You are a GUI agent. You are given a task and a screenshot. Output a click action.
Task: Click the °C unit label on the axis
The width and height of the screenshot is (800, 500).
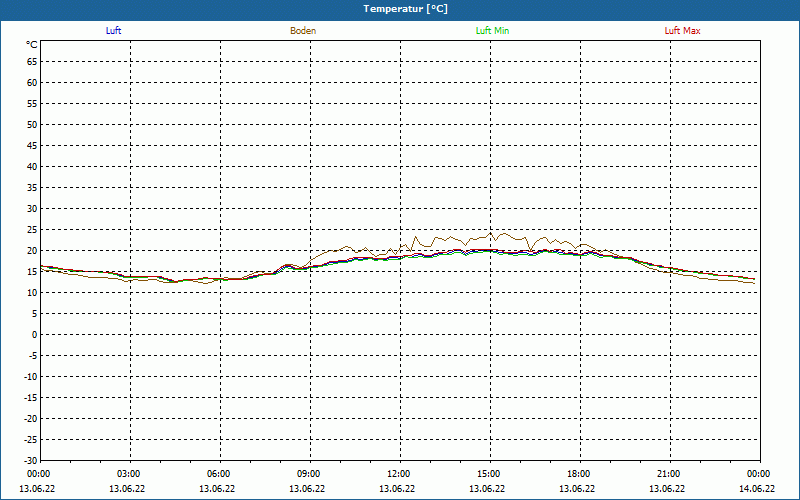coord(32,45)
